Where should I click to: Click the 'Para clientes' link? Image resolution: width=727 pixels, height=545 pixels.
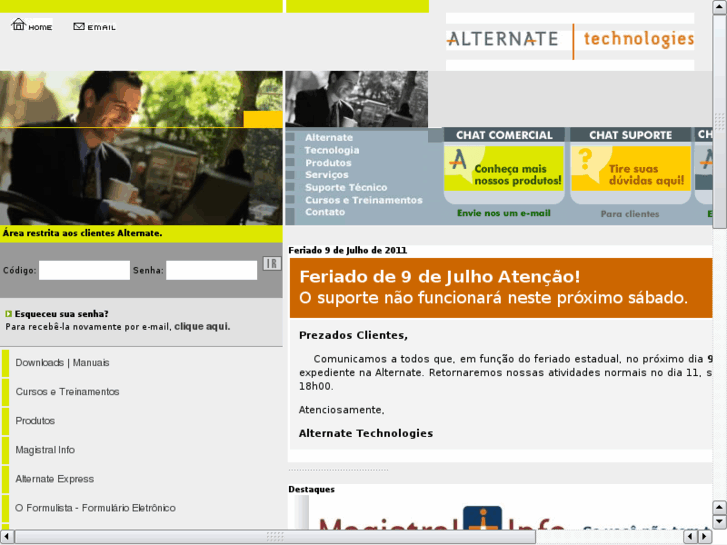pos(630,214)
